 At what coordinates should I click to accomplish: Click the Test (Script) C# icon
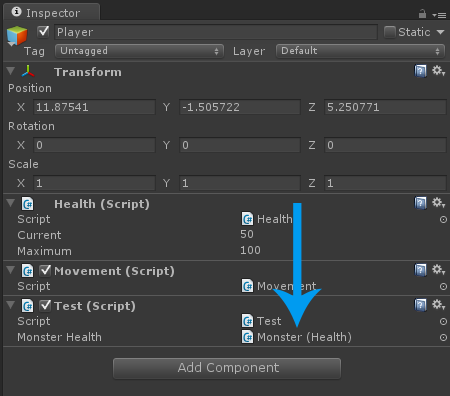point(28,306)
